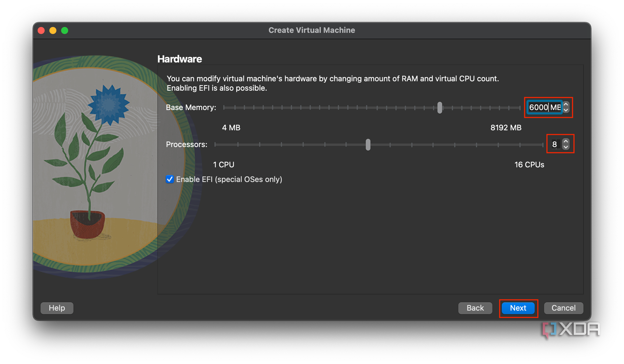
Task: Click the Back button
Action: [x=475, y=308]
